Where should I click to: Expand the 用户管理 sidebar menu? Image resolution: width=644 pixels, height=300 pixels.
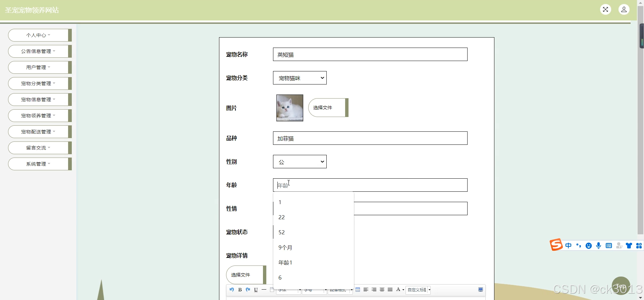point(40,67)
